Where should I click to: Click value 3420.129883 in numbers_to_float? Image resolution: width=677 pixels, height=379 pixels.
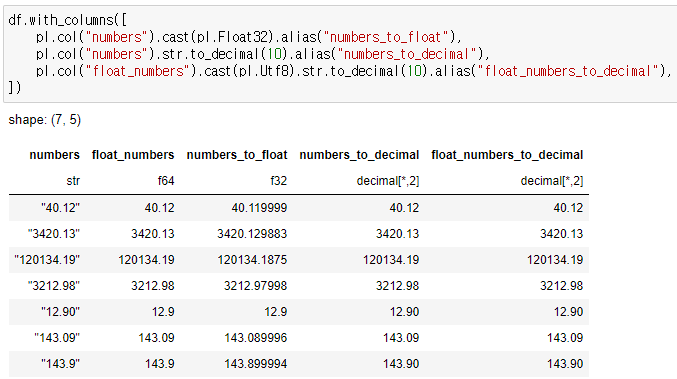[252, 234]
